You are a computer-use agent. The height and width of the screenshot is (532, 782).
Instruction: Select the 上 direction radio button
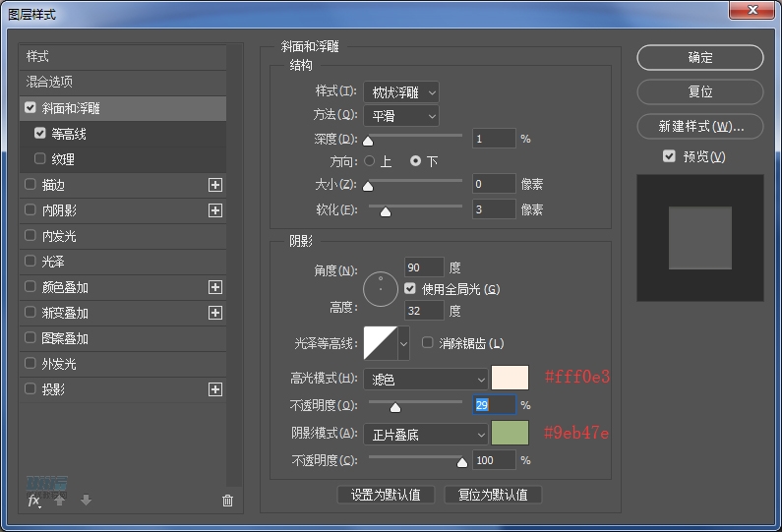pyautogui.click(x=370, y=160)
